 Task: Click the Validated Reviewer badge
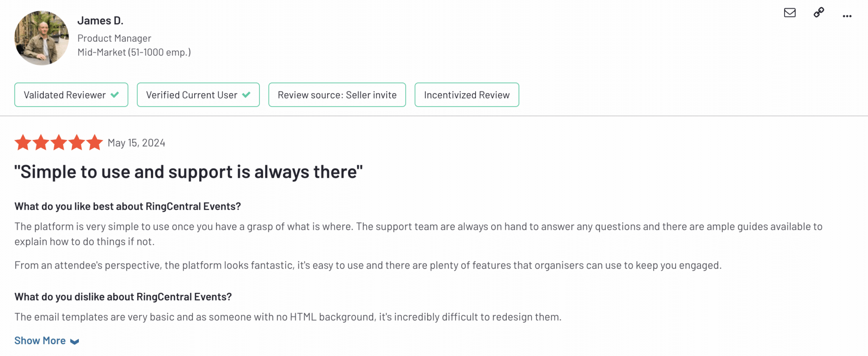point(65,95)
